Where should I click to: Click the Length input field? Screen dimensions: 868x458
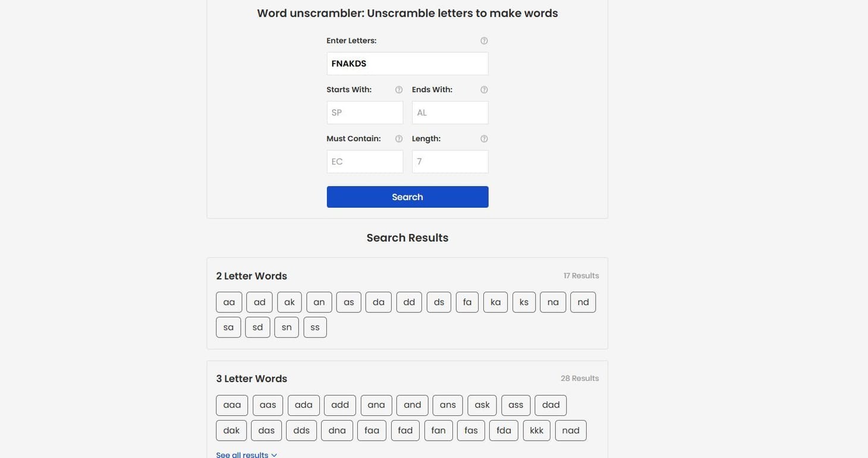(450, 161)
